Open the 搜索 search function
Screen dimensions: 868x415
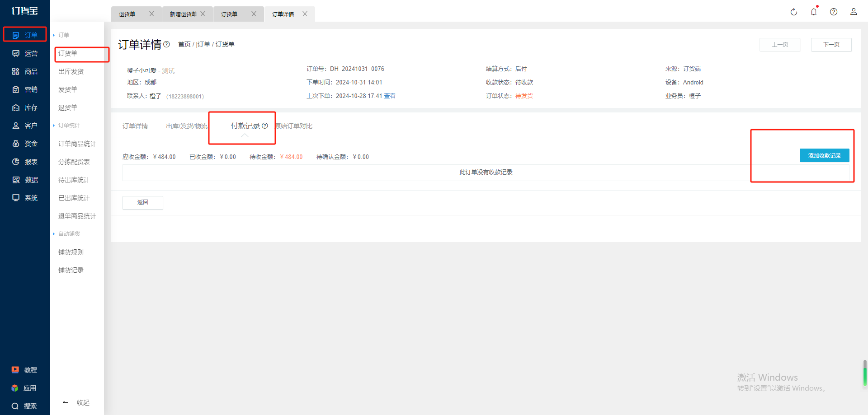pos(24,406)
